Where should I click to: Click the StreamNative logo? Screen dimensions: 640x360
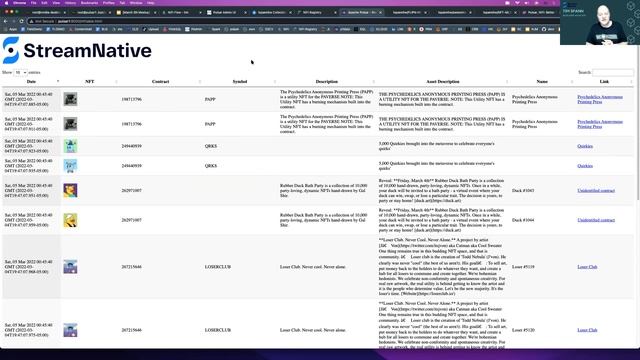click(77, 51)
